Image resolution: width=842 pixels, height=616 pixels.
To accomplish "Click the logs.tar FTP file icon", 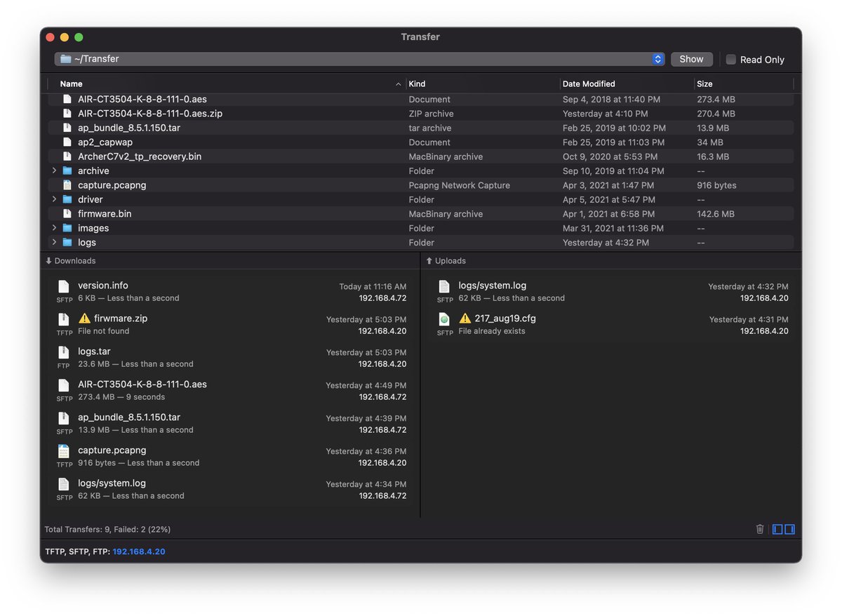I will click(x=64, y=352).
